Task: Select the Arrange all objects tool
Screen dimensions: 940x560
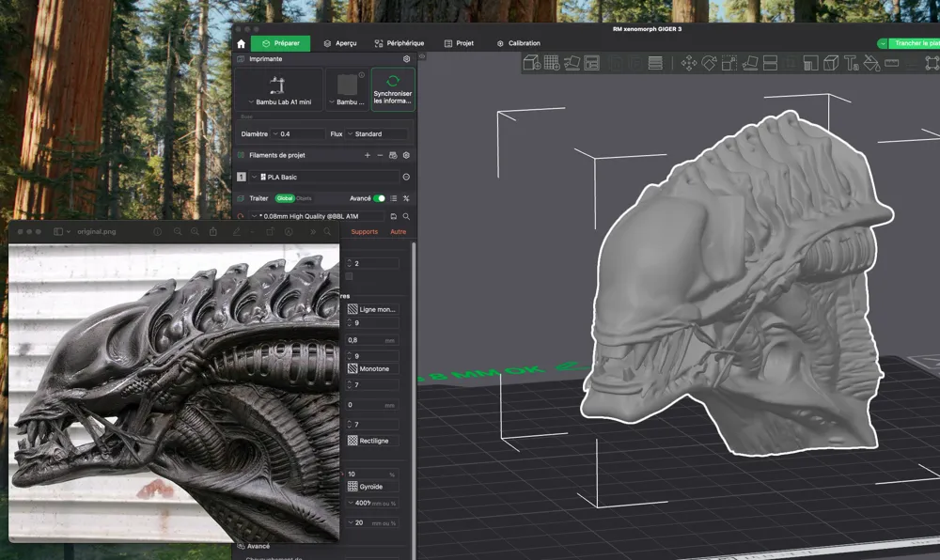Action: pos(591,62)
